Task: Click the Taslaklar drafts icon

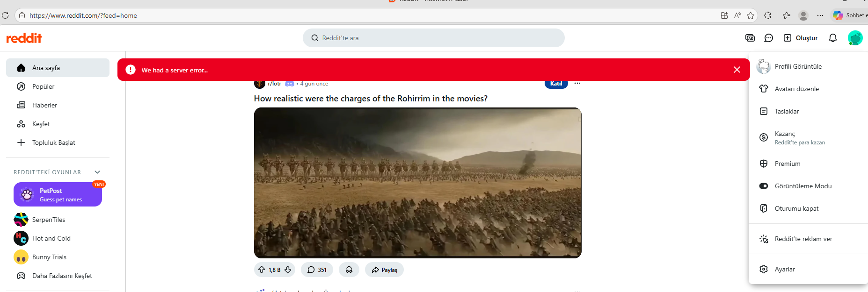Action: tap(764, 111)
